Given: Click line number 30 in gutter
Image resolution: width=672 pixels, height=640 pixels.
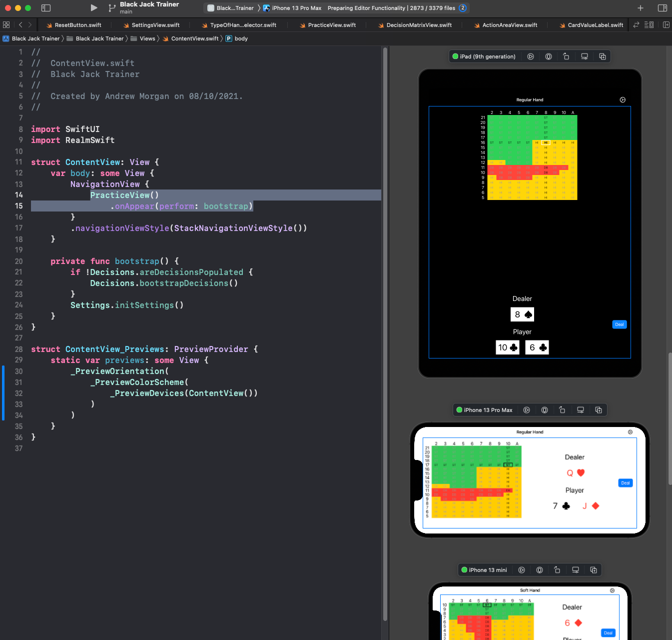Looking at the screenshot, I should click(18, 371).
